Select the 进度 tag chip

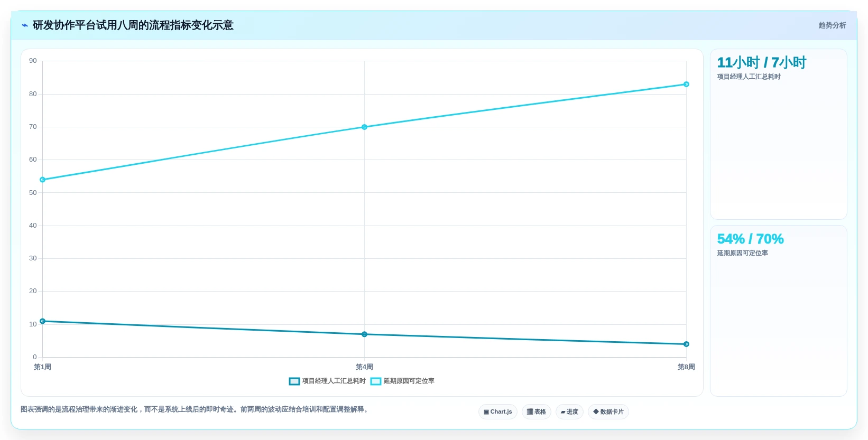pos(569,412)
